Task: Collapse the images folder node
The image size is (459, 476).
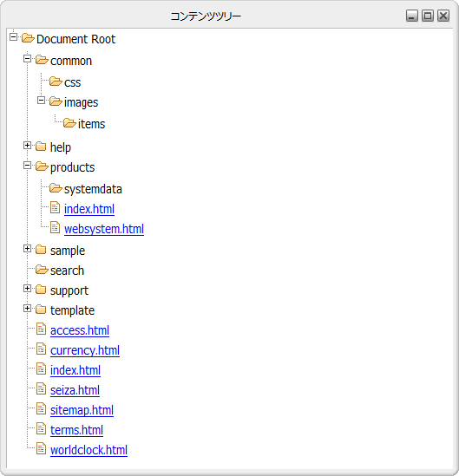Action: click(42, 101)
